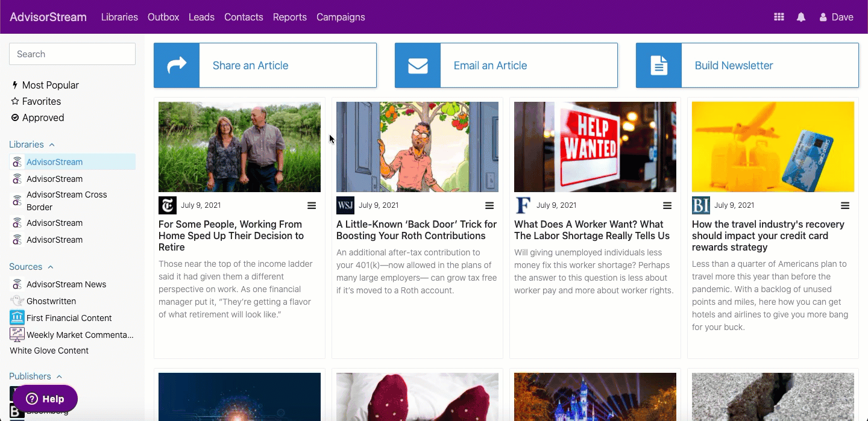Image resolution: width=868 pixels, height=421 pixels.
Task: Click the July 9, 2021 date on WSJ article
Action: coord(379,205)
